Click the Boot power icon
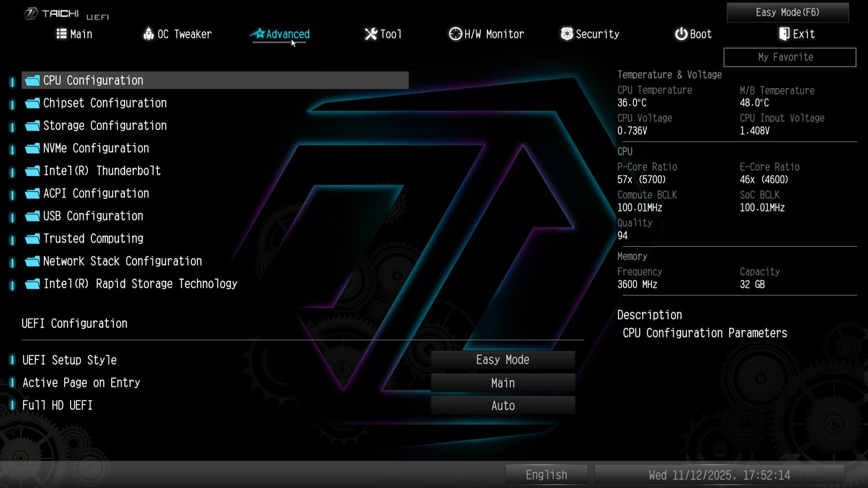 (681, 34)
